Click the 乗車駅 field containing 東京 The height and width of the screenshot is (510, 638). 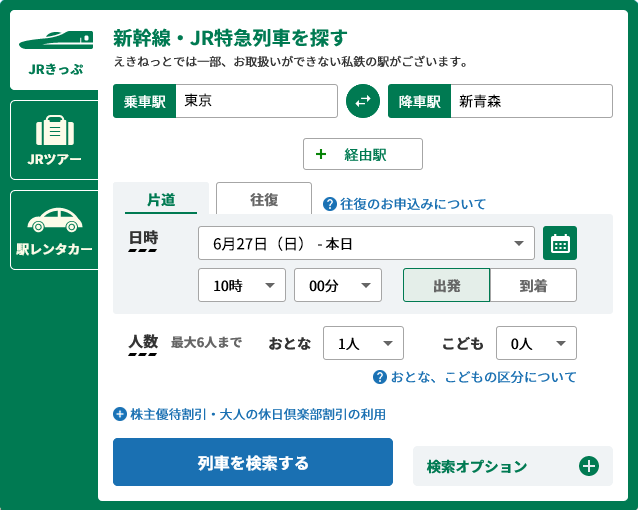[x=256, y=101]
